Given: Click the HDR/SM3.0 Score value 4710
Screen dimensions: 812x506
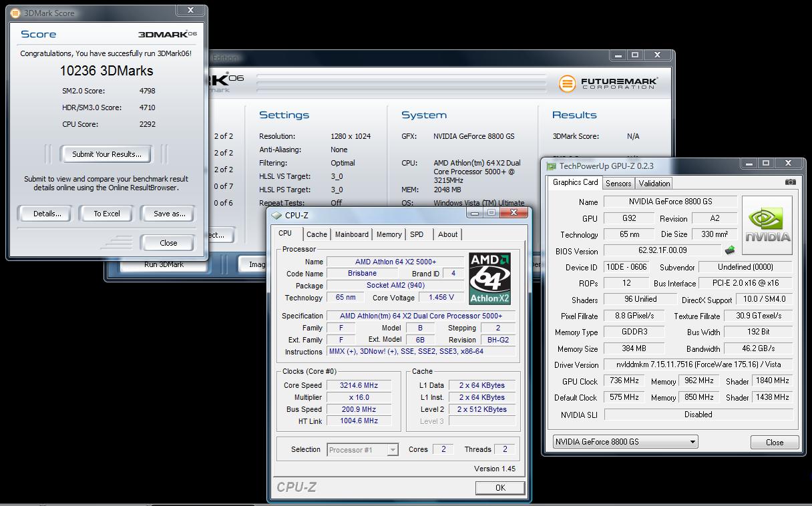Looking at the screenshot, I should pyautogui.click(x=147, y=107).
